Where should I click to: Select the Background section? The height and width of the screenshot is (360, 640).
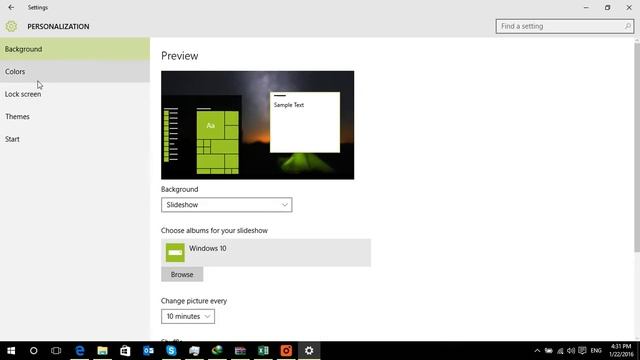pyautogui.click(x=75, y=49)
